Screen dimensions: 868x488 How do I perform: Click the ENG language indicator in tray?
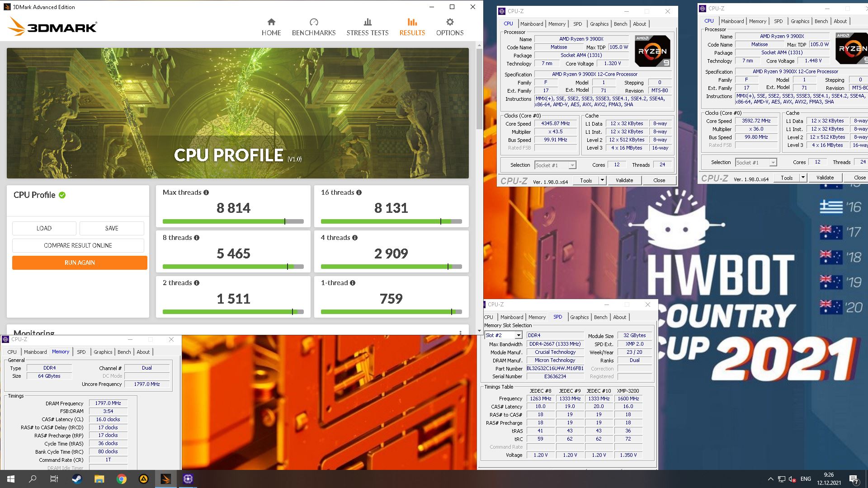pyautogui.click(x=806, y=479)
